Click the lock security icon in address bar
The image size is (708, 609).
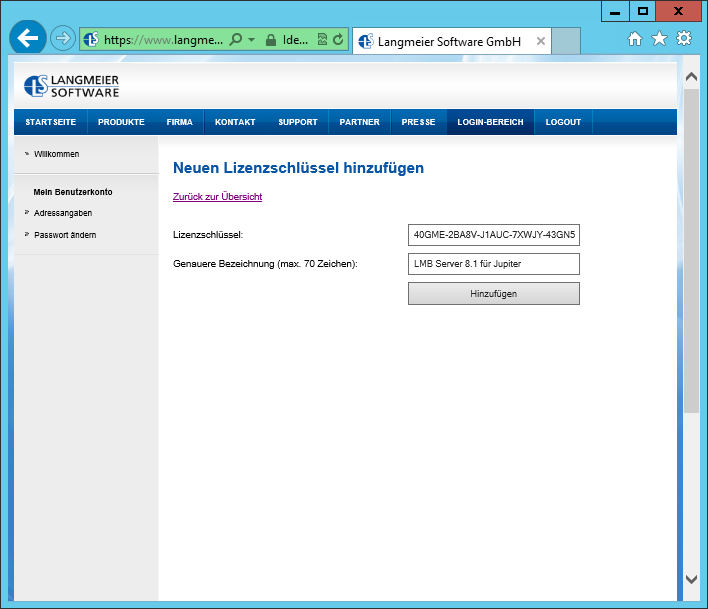coord(270,40)
